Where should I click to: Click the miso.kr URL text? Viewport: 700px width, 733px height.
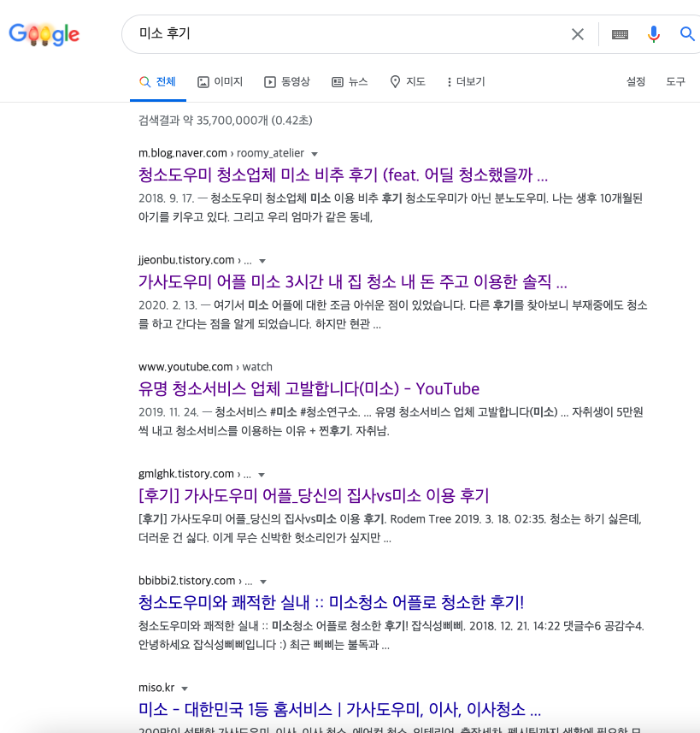click(x=156, y=688)
